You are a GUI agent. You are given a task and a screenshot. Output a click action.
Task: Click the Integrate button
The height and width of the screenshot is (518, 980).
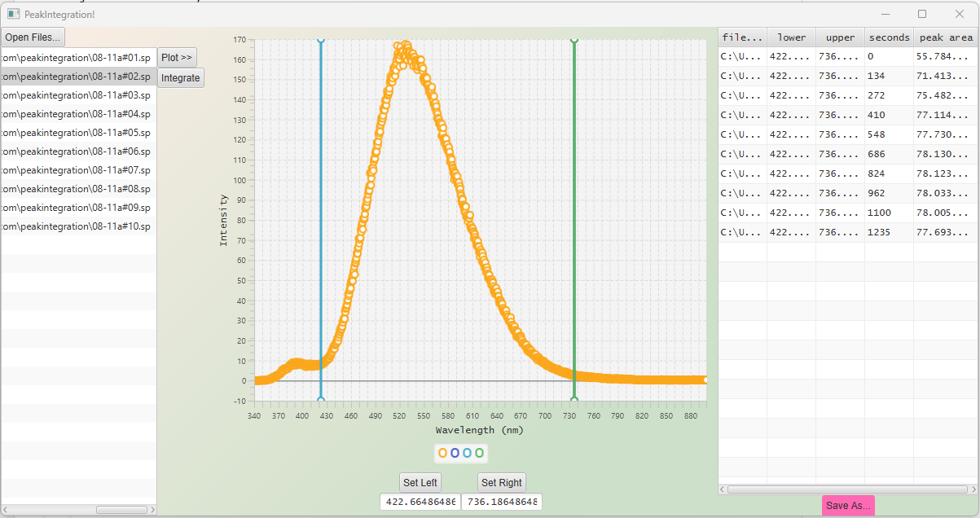click(x=180, y=78)
